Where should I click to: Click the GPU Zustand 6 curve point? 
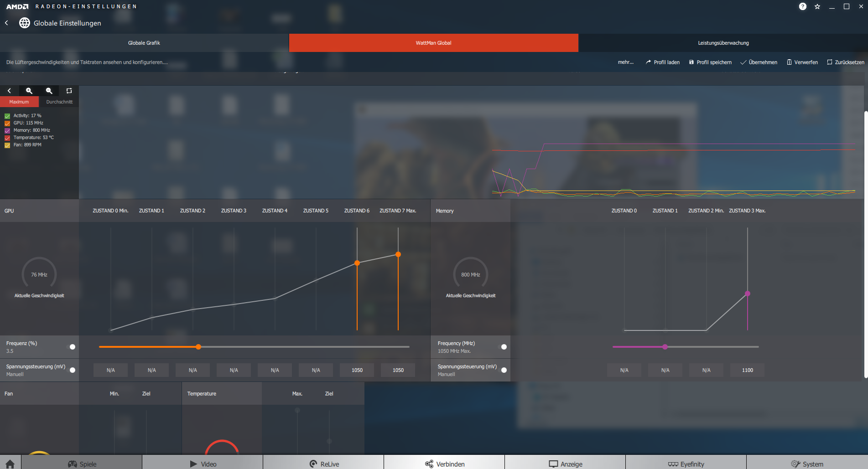click(x=357, y=263)
